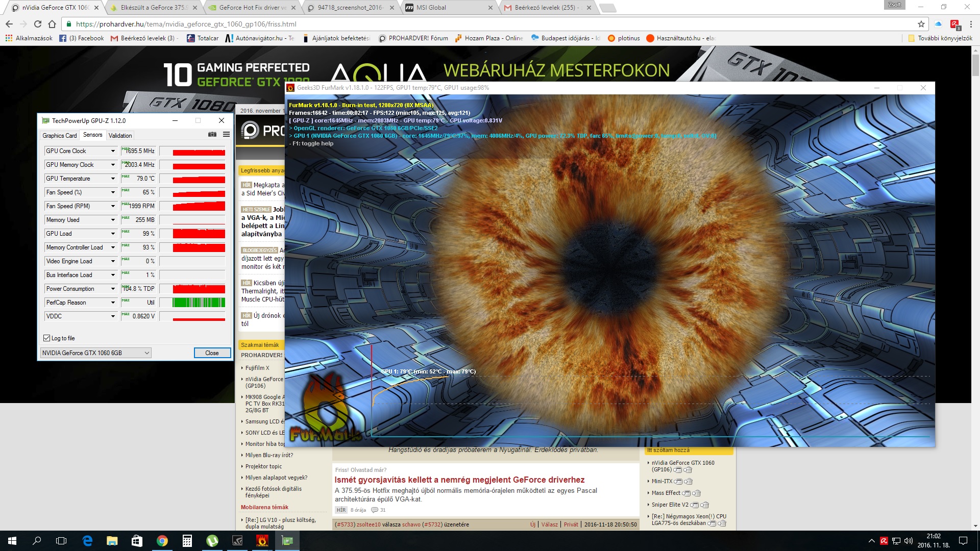Expand the Fan Speed (%) dropdown

(113, 192)
